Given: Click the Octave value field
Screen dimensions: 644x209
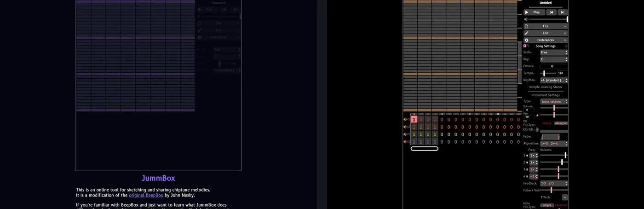Looking at the screenshot, I should (554, 66).
